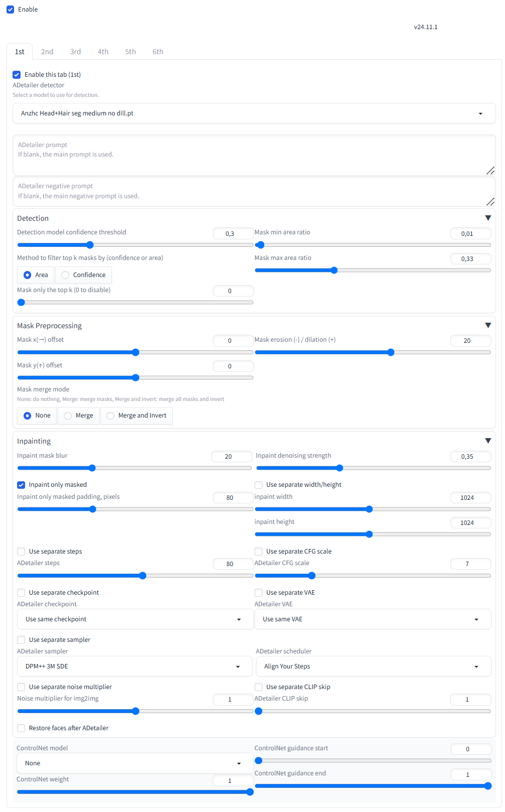
Task: Collapse the Detection section triangle
Action: point(488,218)
